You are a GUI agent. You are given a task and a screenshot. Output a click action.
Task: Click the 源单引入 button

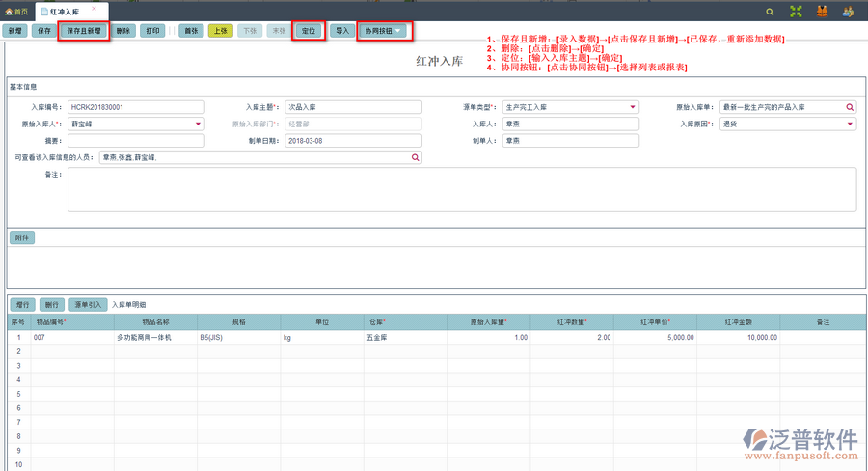pyautogui.click(x=87, y=304)
